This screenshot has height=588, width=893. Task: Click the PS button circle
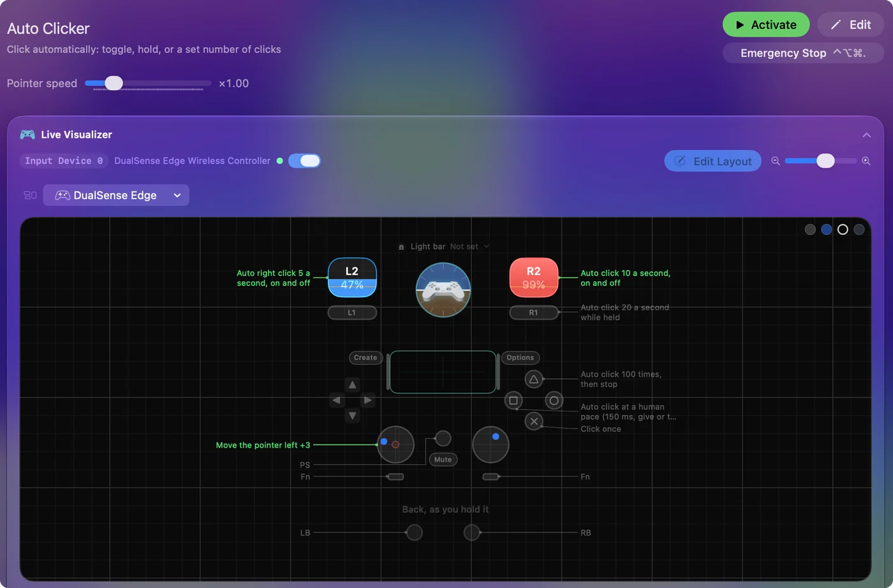[443, 438]
